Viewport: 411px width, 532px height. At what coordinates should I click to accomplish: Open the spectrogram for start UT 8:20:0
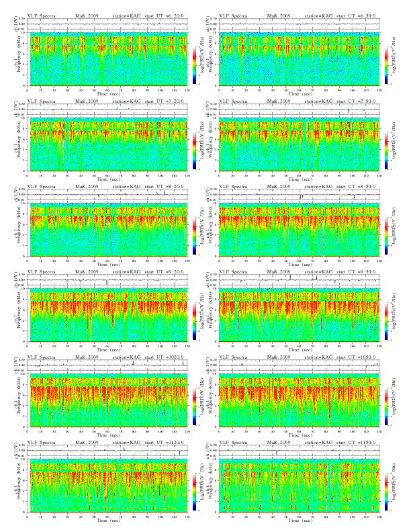pos(107,230)
